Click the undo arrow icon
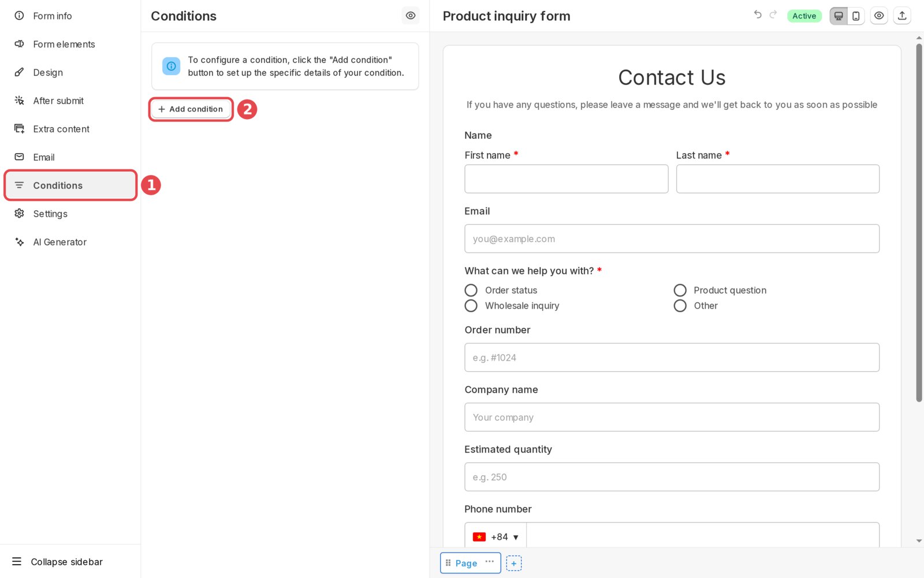 pos(758,14)
